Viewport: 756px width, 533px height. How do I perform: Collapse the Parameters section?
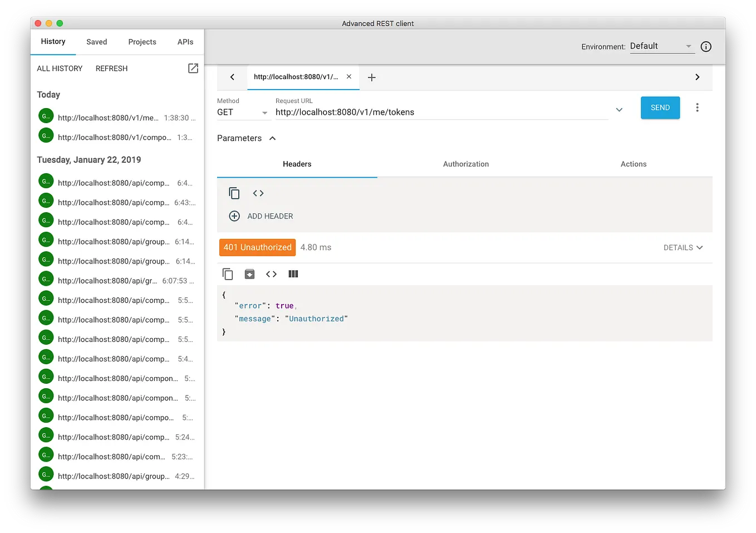tap(272, 138)
